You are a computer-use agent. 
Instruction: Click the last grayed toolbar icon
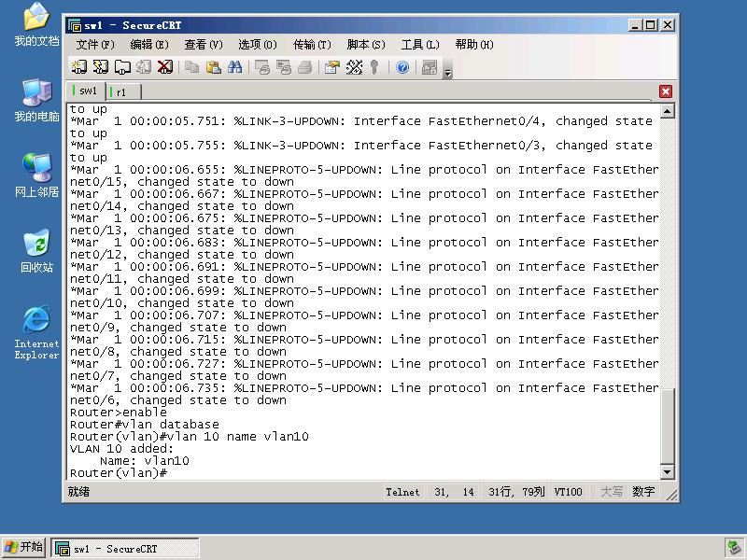pyautogui.click(x=430, y=67)
